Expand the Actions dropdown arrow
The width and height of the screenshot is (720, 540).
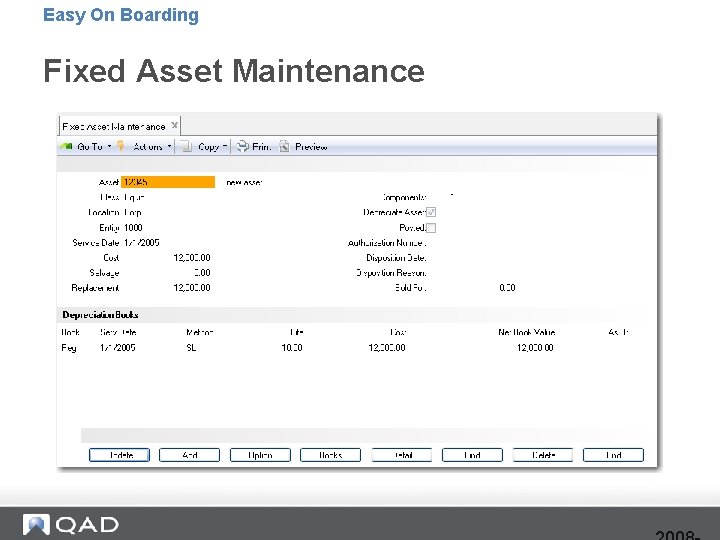(x=169, y=146)
